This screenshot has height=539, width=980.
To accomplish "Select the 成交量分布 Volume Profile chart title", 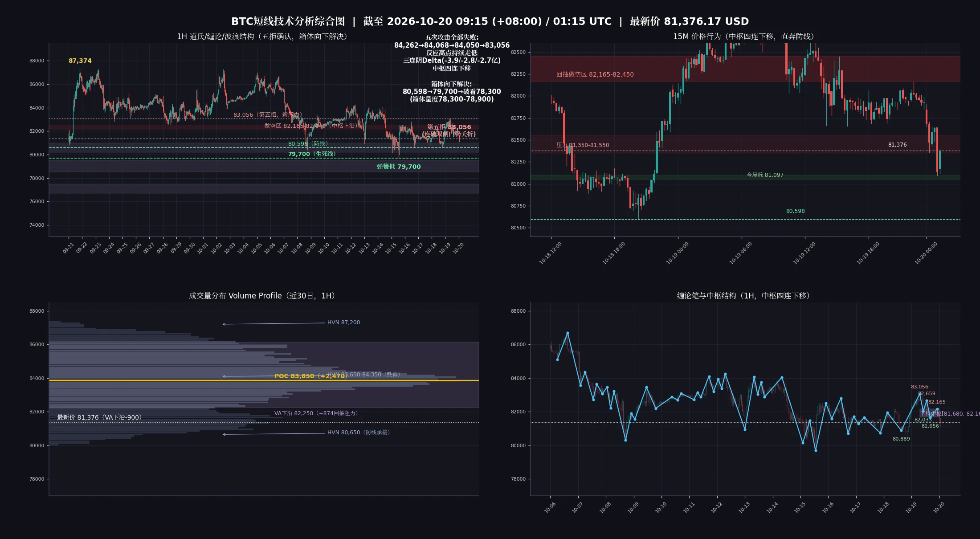I will pos(263,296).
